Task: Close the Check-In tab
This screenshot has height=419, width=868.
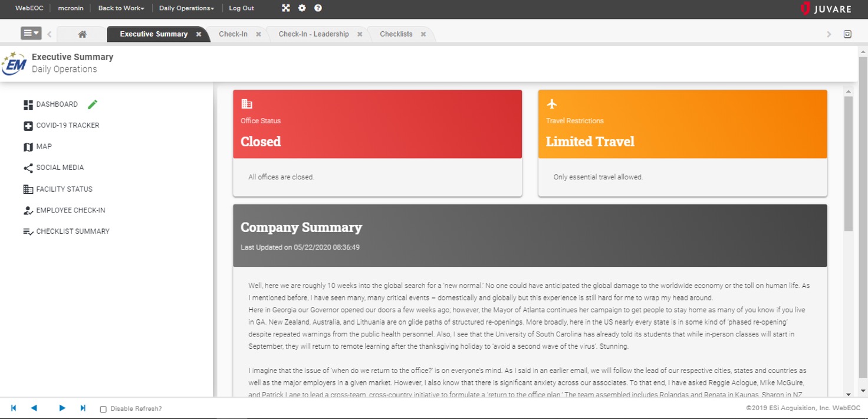Action: (x=258, y=34)
